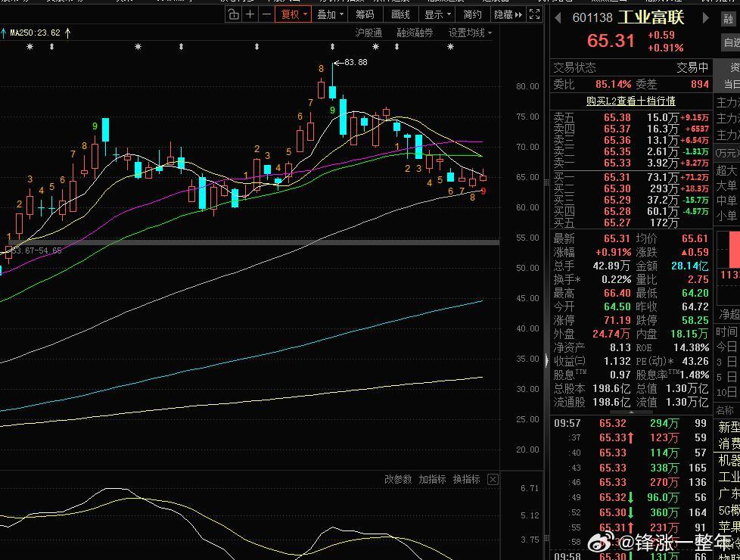Click the 买二 293万 volume
Viewport: 740px width, 560px height.
point(663,188)
